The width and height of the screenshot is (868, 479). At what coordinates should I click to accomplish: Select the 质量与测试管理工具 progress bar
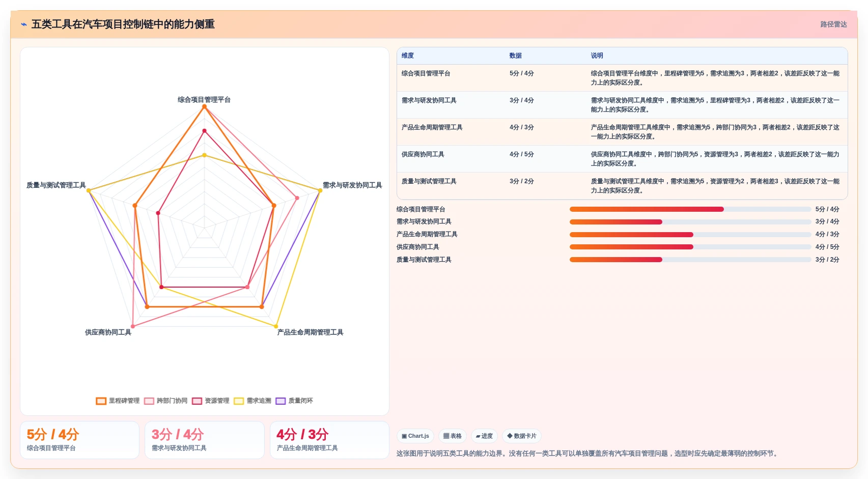(690, 260)
